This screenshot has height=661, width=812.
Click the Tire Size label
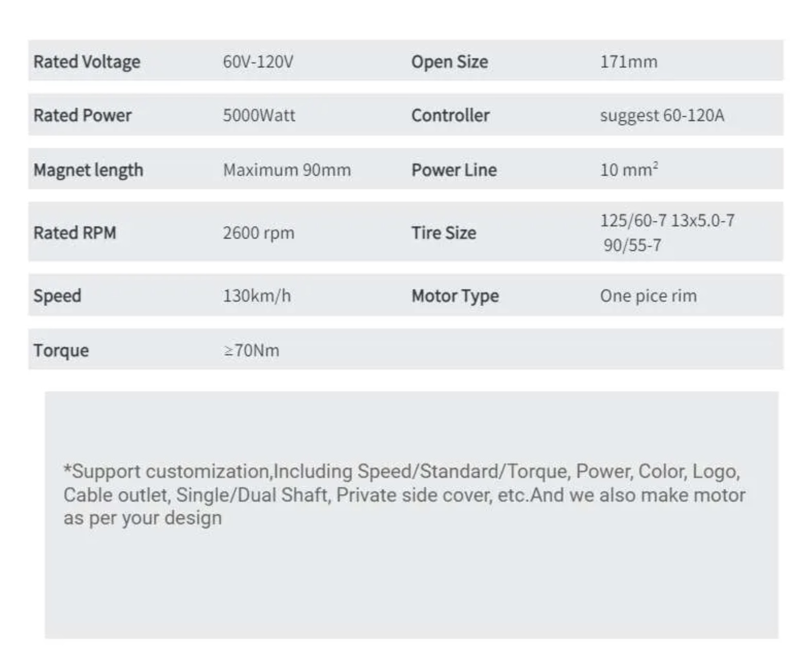coord(444,233)
